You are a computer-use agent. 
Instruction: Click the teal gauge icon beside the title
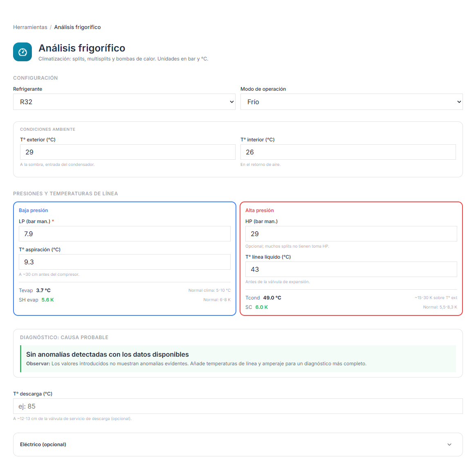pos(22,52)
